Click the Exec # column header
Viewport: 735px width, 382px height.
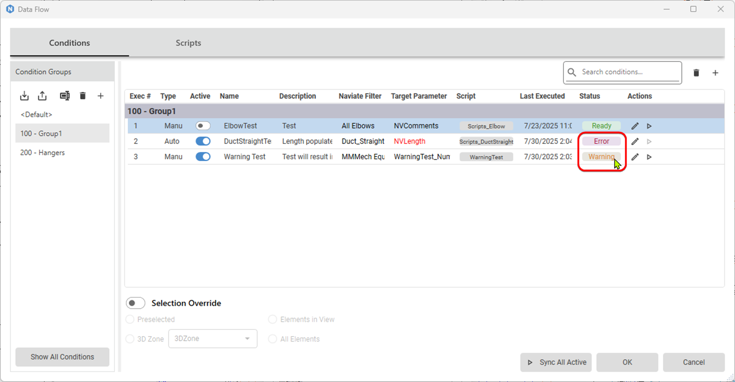click(x=140, y=96)
